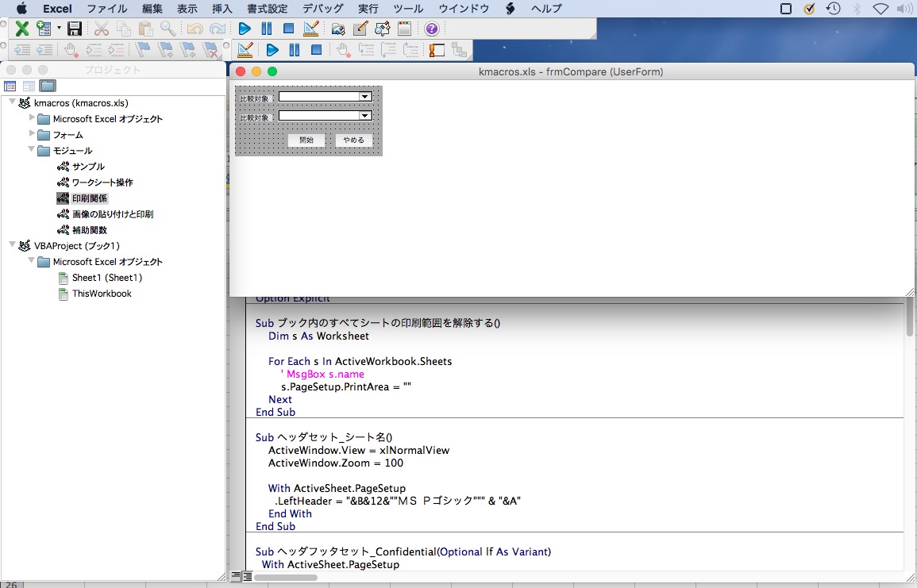Screen dimensions: 917x588
Task: Click the Save floppy disk icon
Action: (75, 29)
